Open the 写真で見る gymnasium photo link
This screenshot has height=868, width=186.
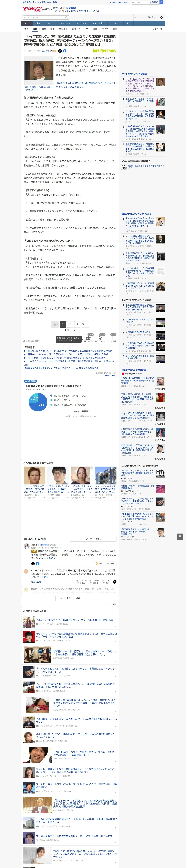pyautogui.click(x=86, y=85)
